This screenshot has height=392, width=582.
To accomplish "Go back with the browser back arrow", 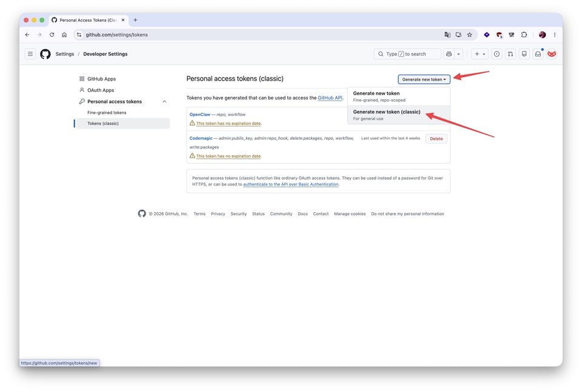I will click(x=27, y=35).
